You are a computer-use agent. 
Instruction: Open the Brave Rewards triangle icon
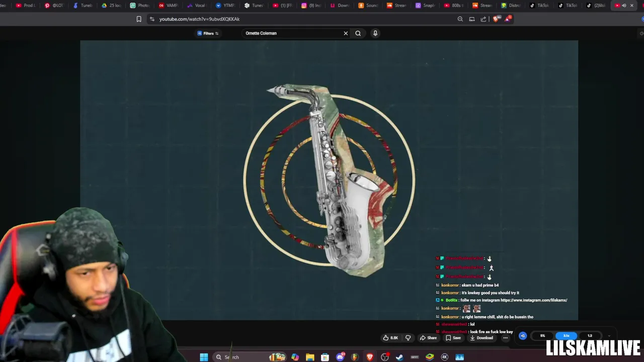(x=508, y=19)
